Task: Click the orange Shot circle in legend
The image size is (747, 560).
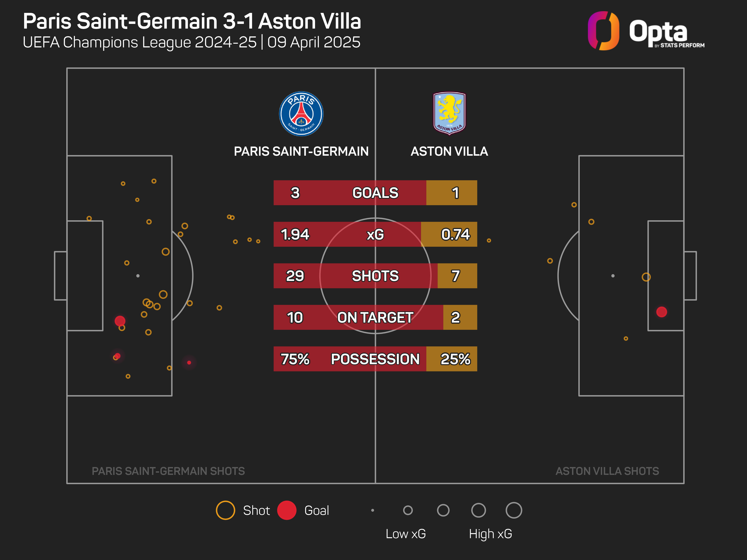Action: coord(225,510)
